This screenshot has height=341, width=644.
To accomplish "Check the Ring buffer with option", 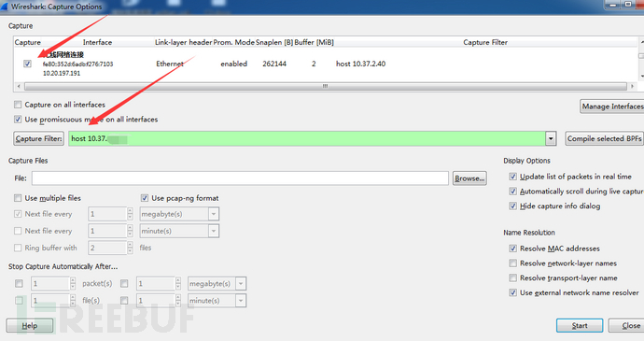I will click(18, 248).
